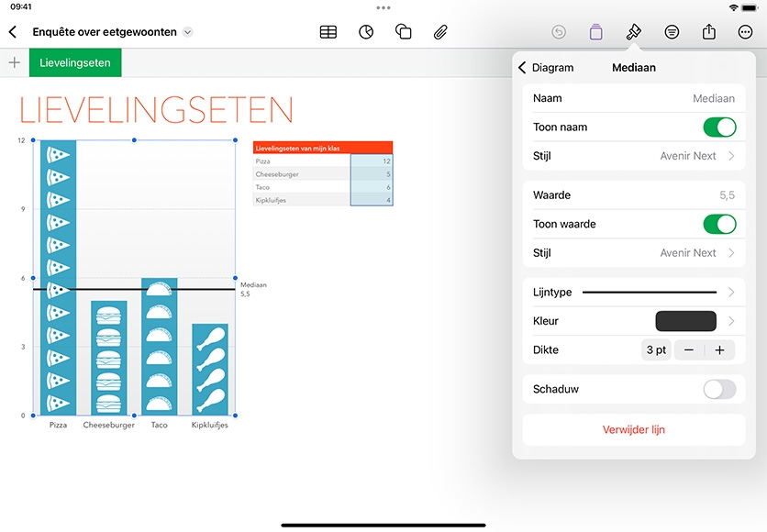Tap the LIEVELINGSETEN title text
The width and height of the screenshot is (767, 532).
pos(156,109)
